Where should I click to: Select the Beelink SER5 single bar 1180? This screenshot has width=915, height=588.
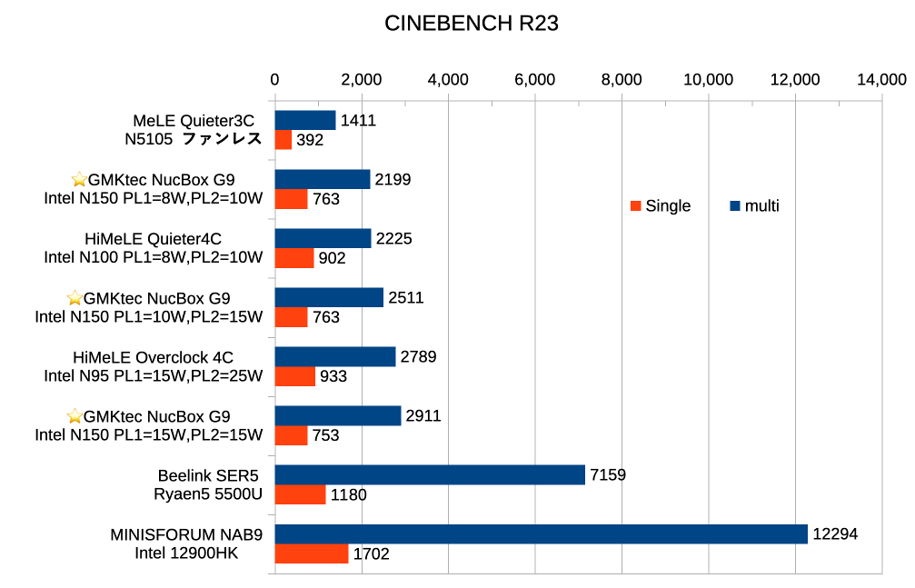point(300,494)
